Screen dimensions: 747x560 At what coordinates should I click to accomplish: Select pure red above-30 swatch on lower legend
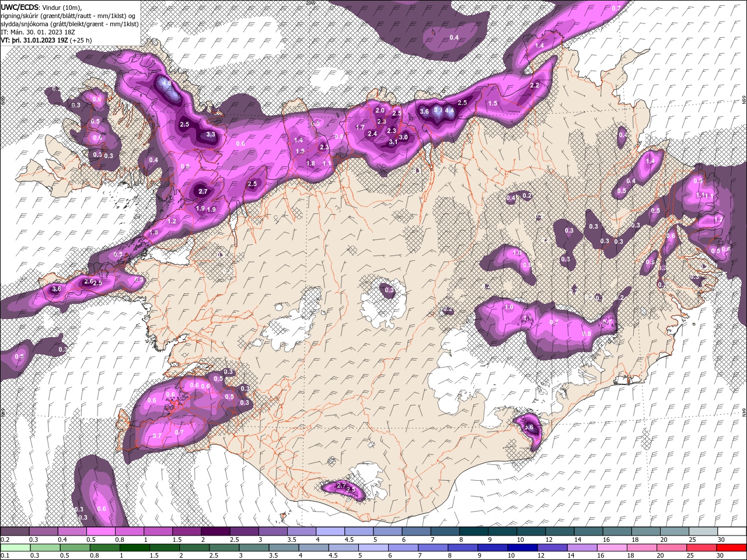(x=731, y=548)
